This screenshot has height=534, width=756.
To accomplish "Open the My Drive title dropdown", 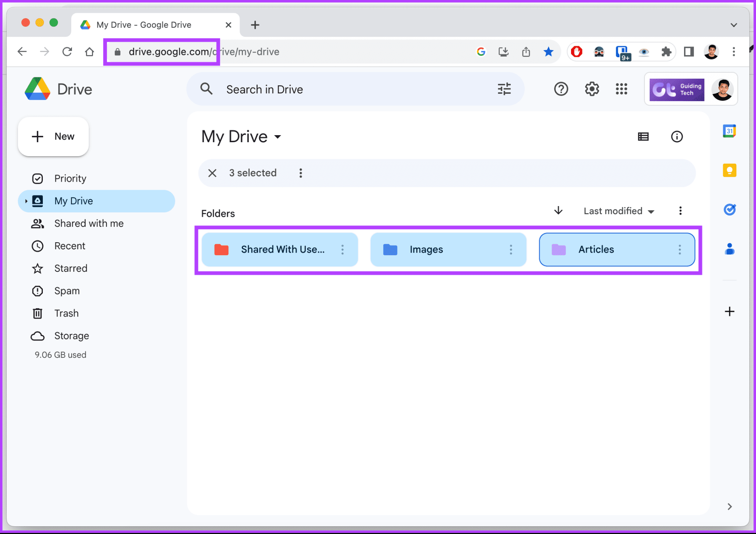I will coord(278,137).
